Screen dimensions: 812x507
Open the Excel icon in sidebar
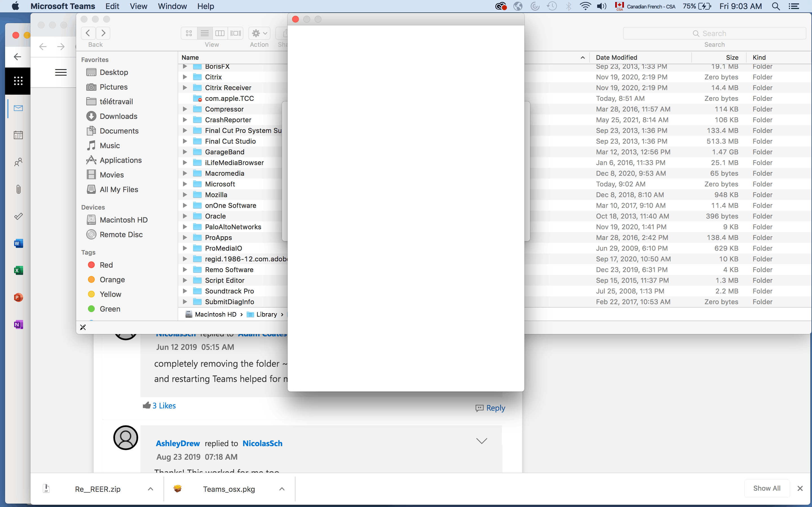18,270
